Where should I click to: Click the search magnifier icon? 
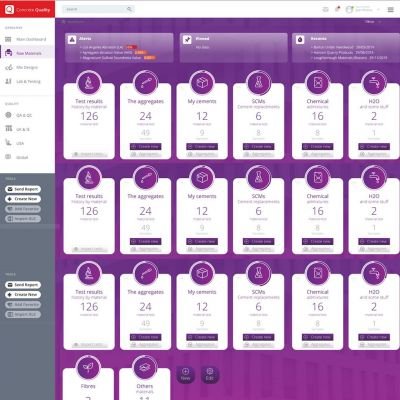[129, 9]
